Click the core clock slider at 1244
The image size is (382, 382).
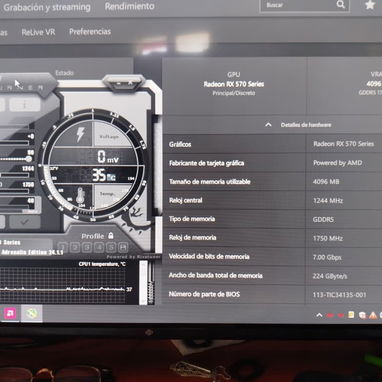15,174
